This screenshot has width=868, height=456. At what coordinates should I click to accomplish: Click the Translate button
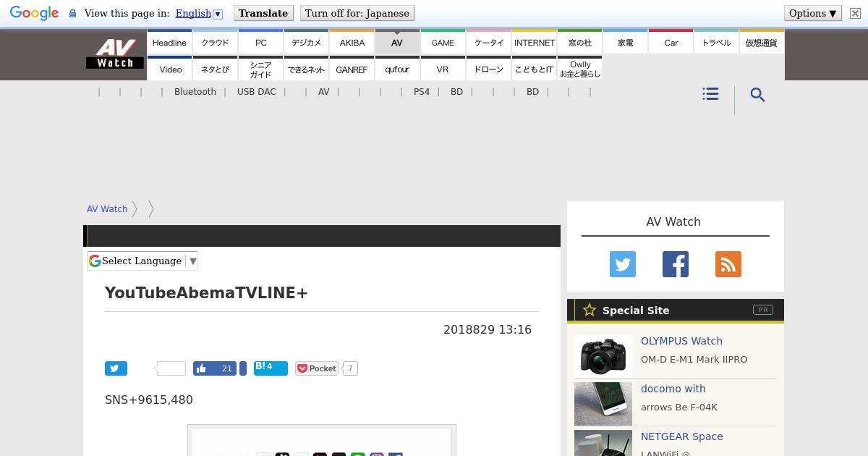click(263, 13)
